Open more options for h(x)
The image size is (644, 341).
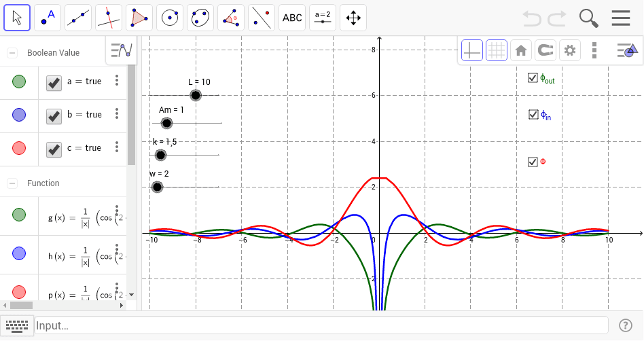click(117, 249)
